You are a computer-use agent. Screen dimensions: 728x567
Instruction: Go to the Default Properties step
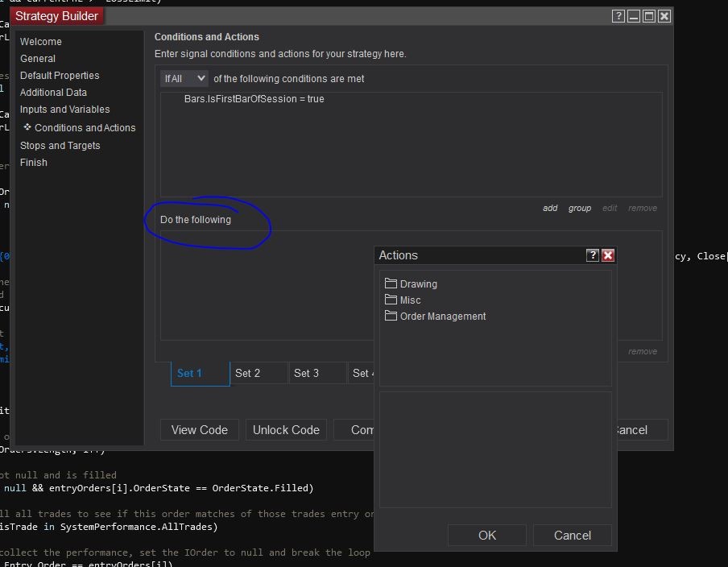point(60,75)
